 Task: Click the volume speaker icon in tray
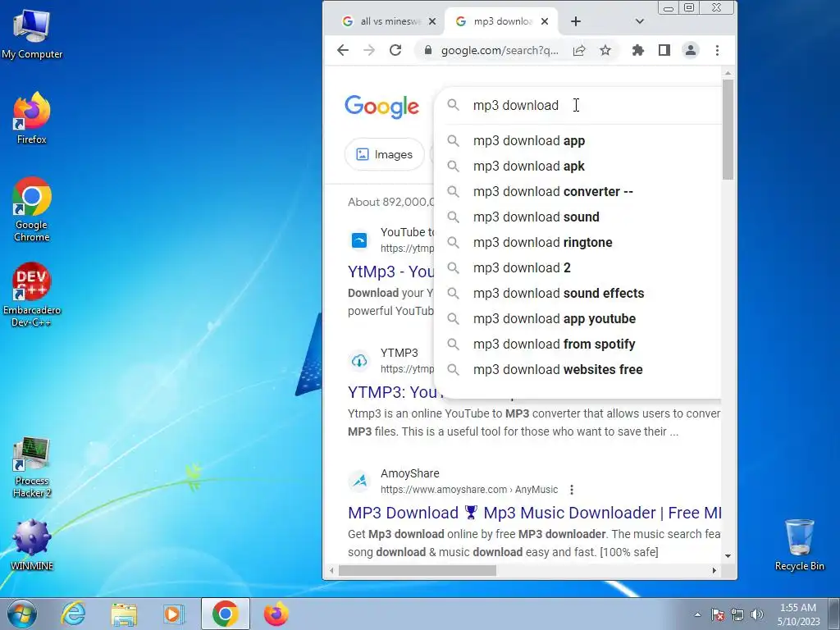757,614
